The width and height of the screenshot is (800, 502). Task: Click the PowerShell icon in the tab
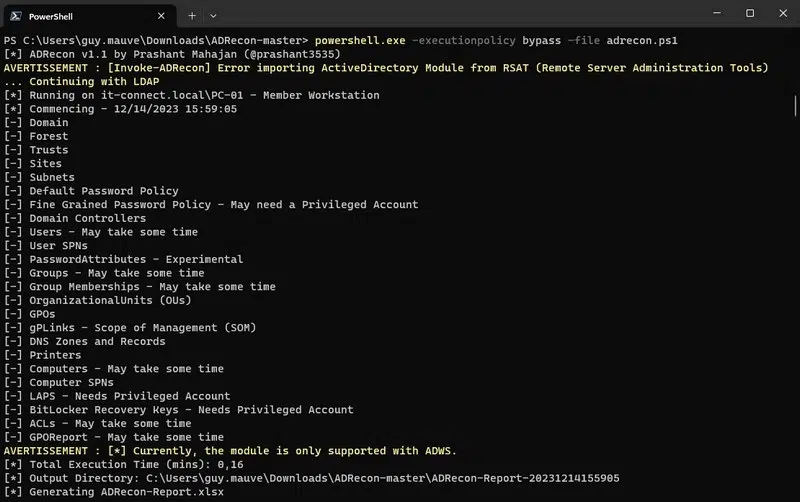click(16, 16)
